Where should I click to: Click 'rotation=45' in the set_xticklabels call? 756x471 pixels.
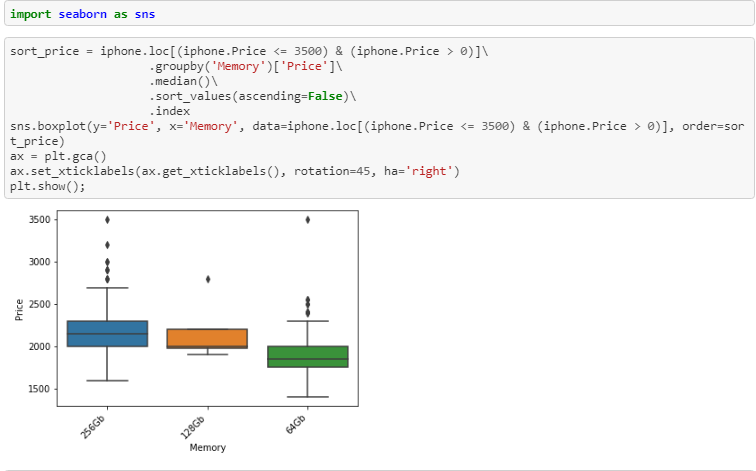332,171
